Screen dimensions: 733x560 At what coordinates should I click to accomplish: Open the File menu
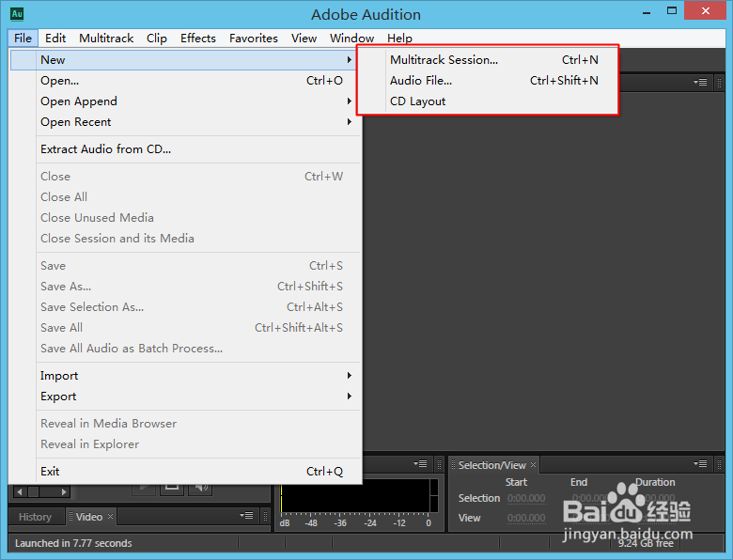click(23, 39)
